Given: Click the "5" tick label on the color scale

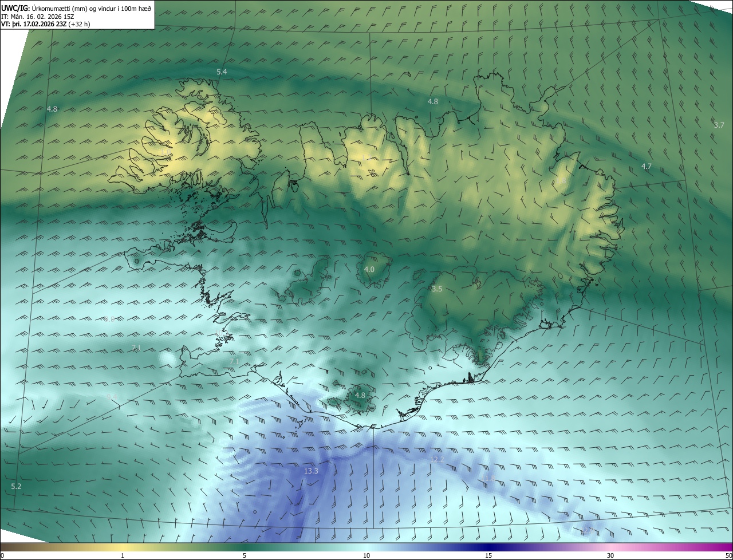Looking at the screenshot, I should click(x=245, y=555).
